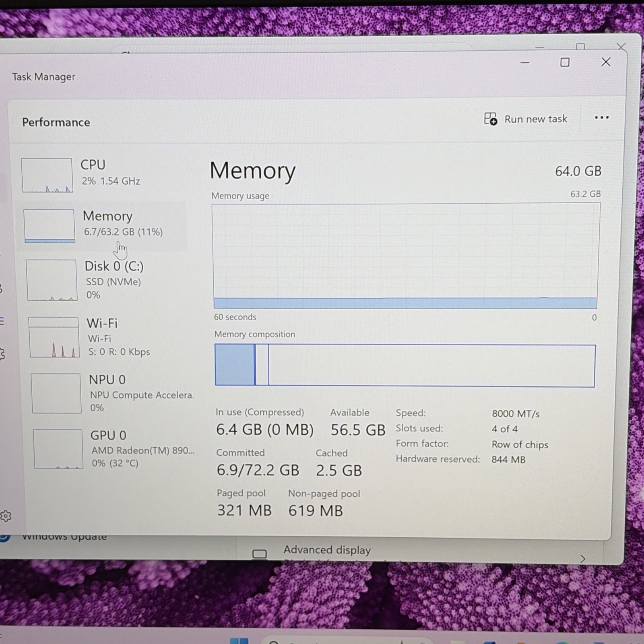
Task: Click the 2% 1.54 GHz CPU reading
Action: (x=111, y=181)
